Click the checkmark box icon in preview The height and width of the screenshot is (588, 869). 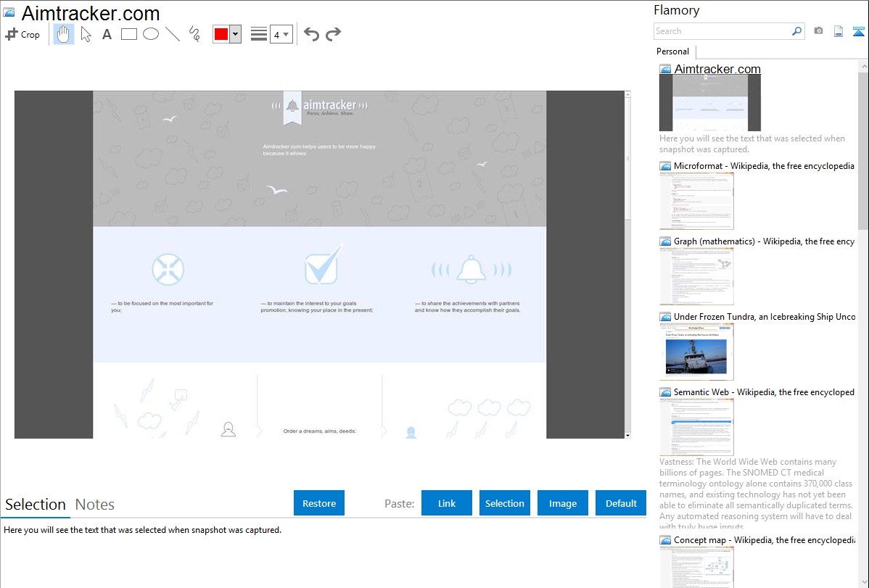[323, 265]
